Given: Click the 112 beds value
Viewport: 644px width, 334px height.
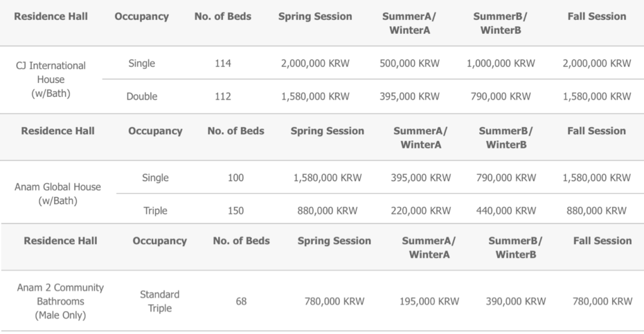Looking at the screenshot, I should point(223,97).
